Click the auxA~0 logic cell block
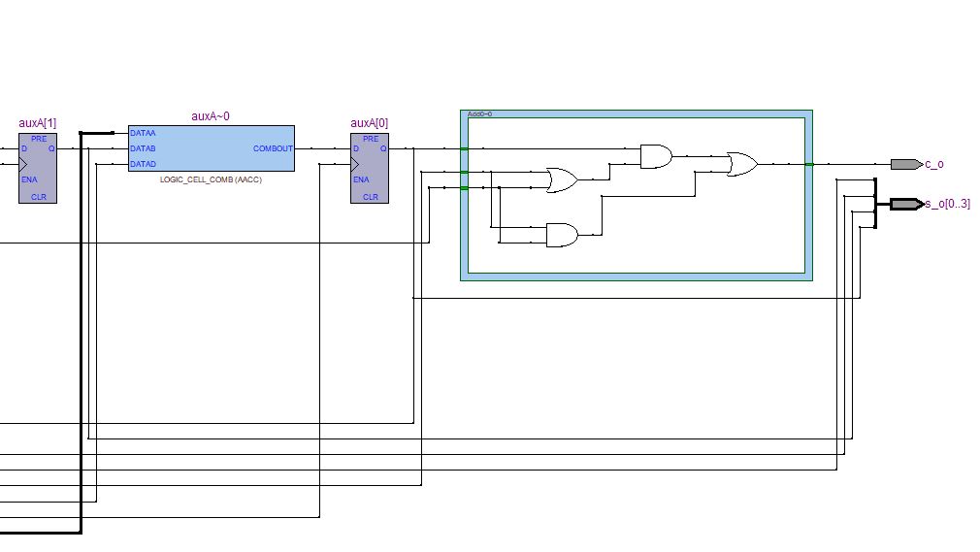 tap(211, 148)
